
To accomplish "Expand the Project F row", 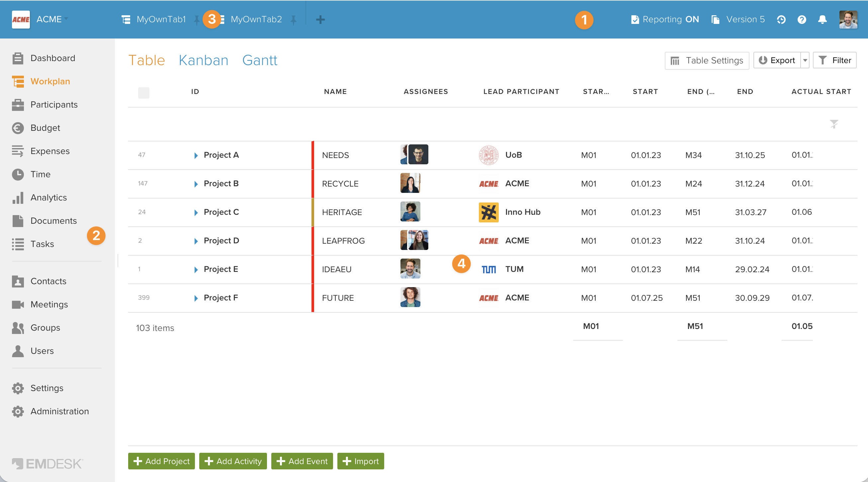I will pyautogui.click(x=196, y=298).
